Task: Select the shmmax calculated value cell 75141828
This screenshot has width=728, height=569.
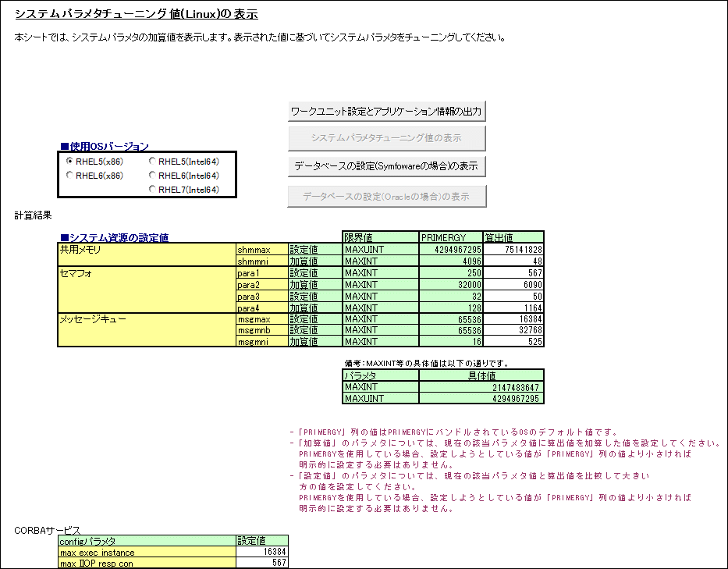Action: [513, 249]
